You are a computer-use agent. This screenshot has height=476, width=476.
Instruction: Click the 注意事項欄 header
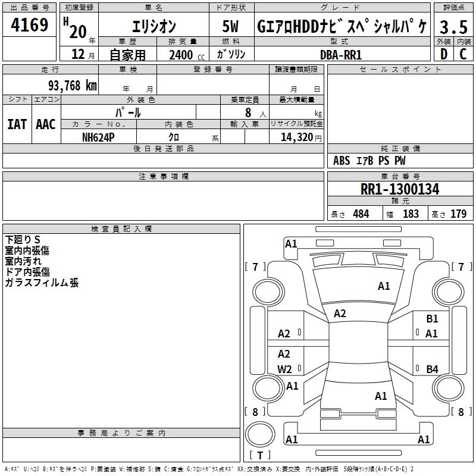163,176
